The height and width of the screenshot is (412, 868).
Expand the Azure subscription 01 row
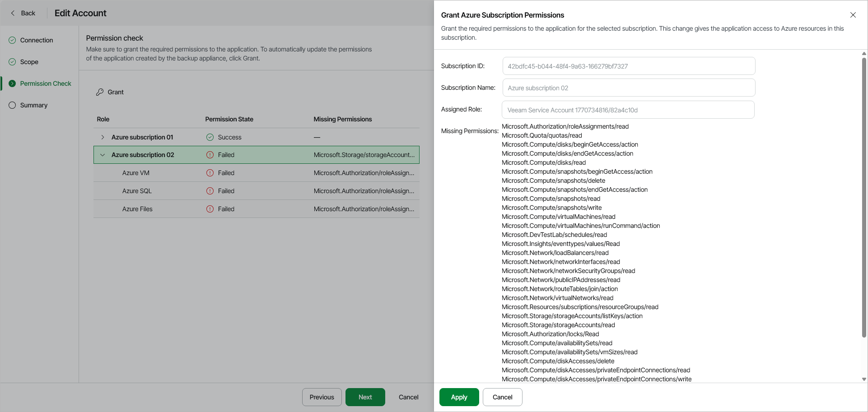[x=103, y=137]
